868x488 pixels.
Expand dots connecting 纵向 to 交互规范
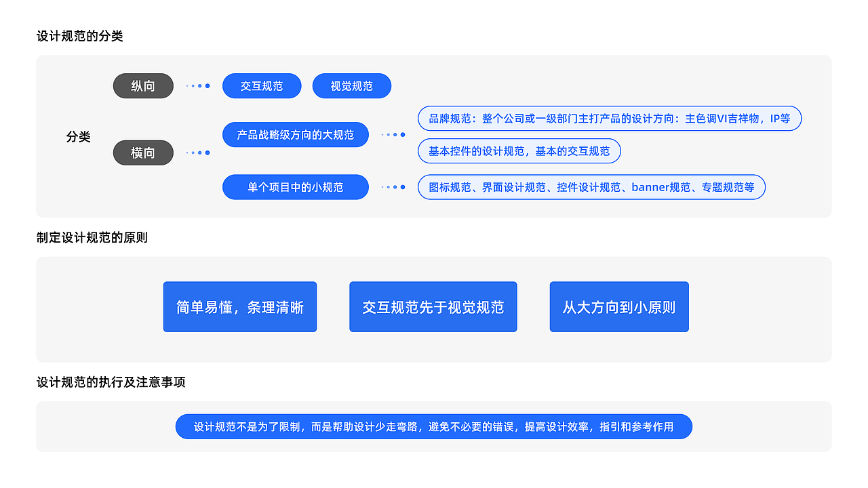[x=197, y=85]
